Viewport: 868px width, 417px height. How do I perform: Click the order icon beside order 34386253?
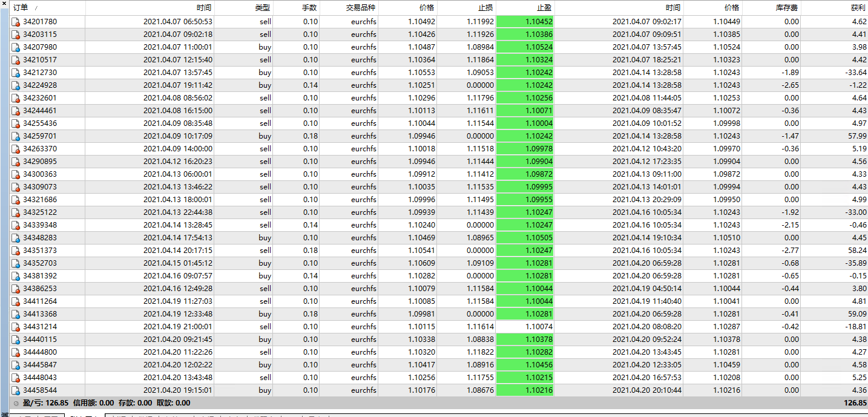coord(16,289)
